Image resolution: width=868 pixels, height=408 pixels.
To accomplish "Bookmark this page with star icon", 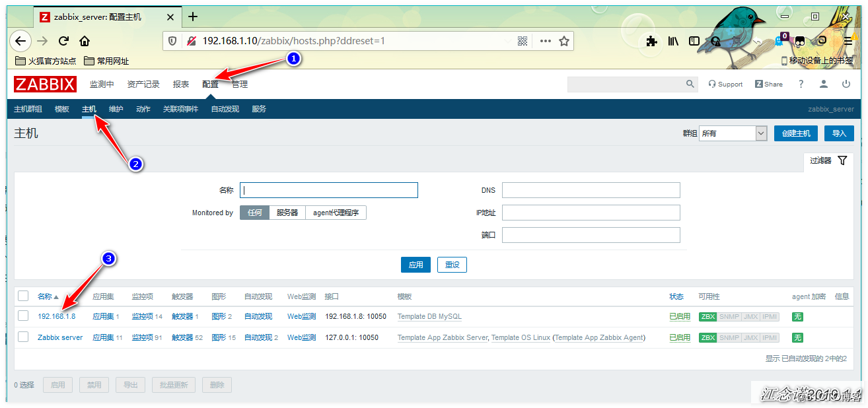I will [x=564, y=41].
